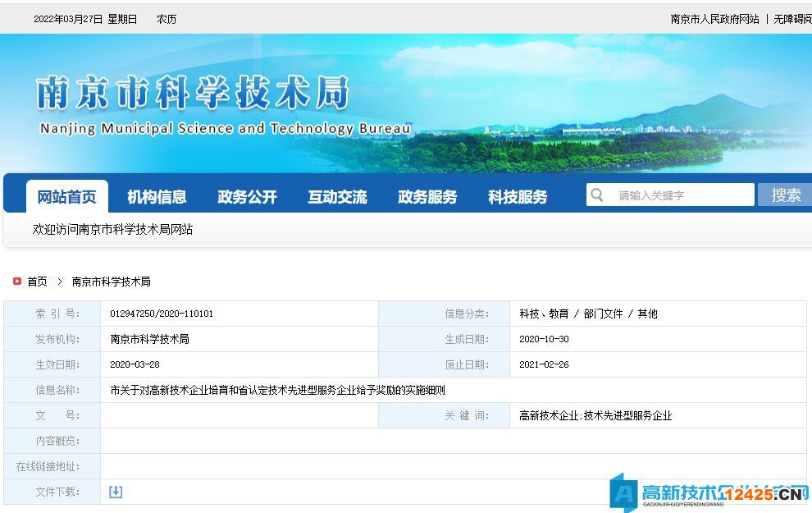Viewport: 812px width, 513px height.
Task: Go to the 互动交流 tab
Action: [x=337, y=197]
